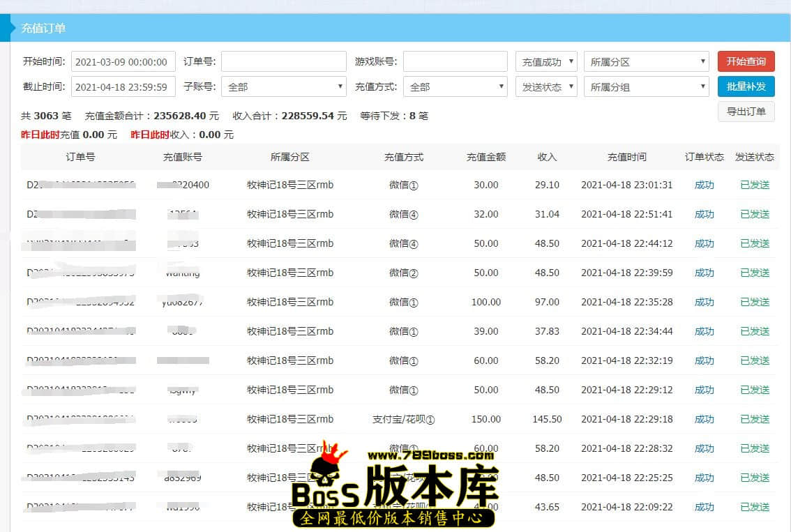This screenshot has height=532, width=791.
Task: Expand the 所属分组 dropdown
Action: [x=646, y=86]
